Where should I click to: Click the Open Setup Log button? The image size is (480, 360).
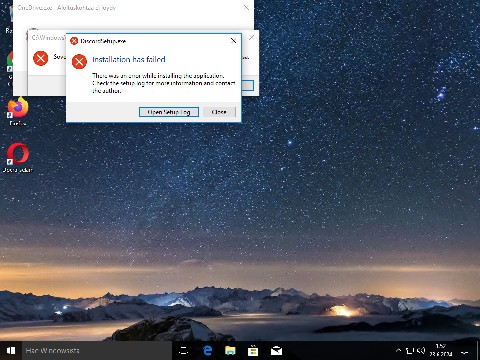(169, 112)
